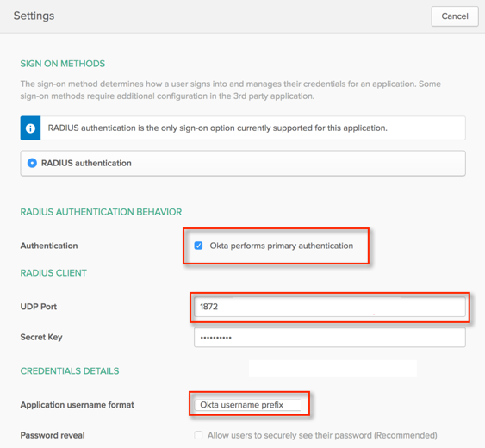Click the RADIUS CLIENT section heading
Image resolution: width=485 pixels, height=448 pixels.
tap(53, 273)
